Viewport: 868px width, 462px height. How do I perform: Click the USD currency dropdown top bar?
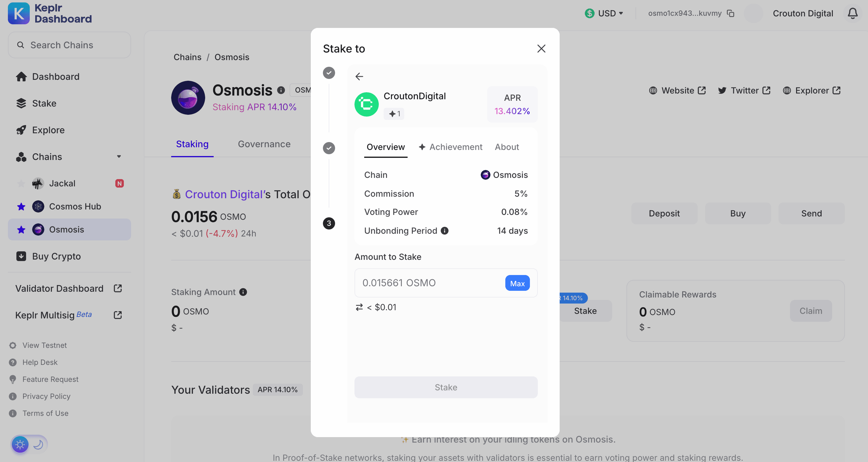click(x=603, y=13)
